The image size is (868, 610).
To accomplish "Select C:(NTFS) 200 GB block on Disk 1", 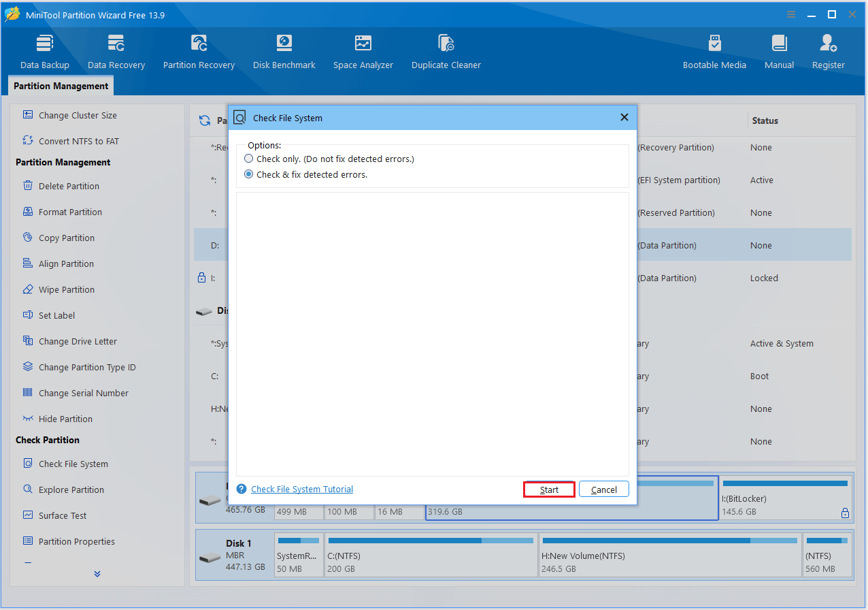I will pos(431,556).
